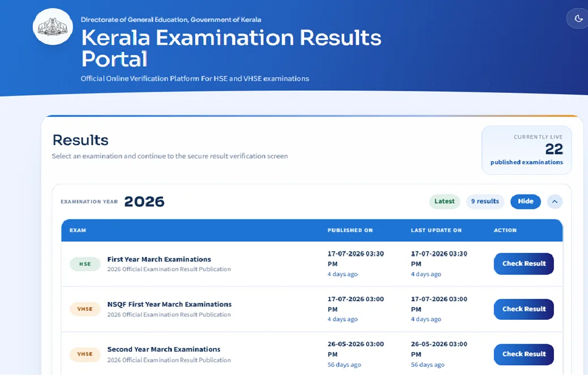Click the published date 17-07-2026 03:30 PM

pos(356,259)
